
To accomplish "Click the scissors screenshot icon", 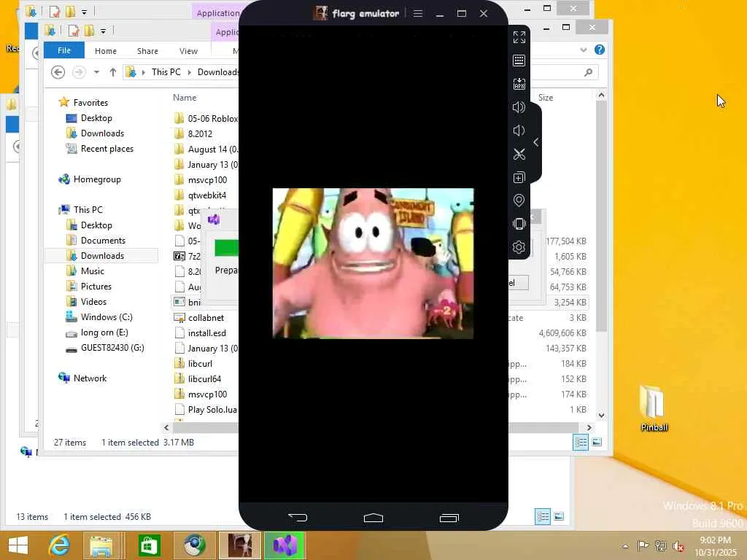I will point(519,154).
